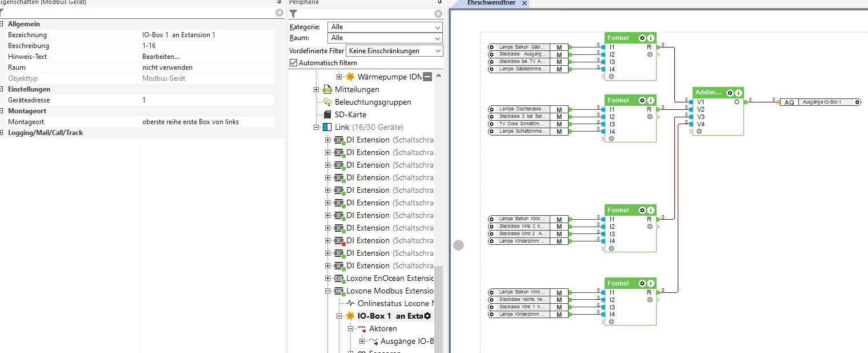Viewport: 868px width, 353px height.
Task: Collapse the Link tree node
Action: [317, 127]
